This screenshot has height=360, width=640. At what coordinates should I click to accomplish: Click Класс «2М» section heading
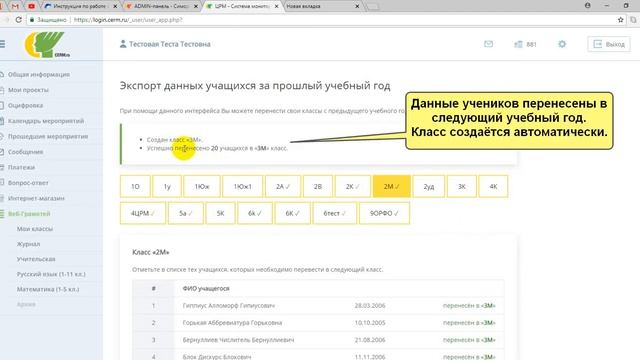[151, 252]
